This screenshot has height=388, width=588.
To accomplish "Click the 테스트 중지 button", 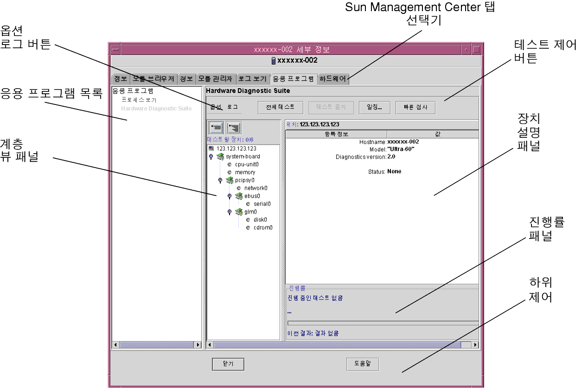I will (331, 107).
